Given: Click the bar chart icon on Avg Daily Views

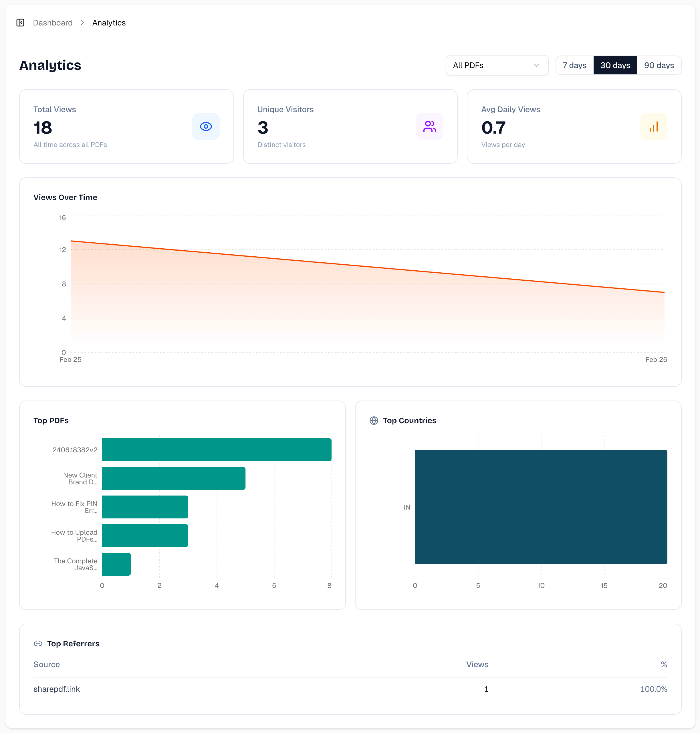Looking at the screenshot, I should coord(653,126).
